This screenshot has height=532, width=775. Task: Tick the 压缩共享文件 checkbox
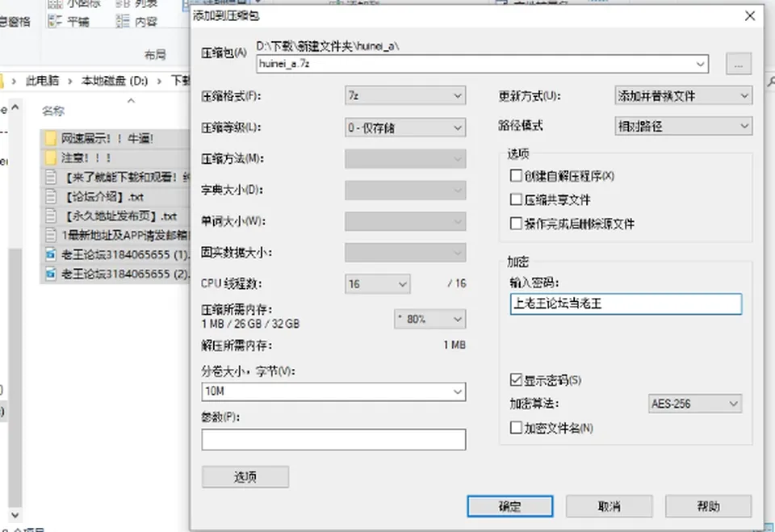click(516, 199)
